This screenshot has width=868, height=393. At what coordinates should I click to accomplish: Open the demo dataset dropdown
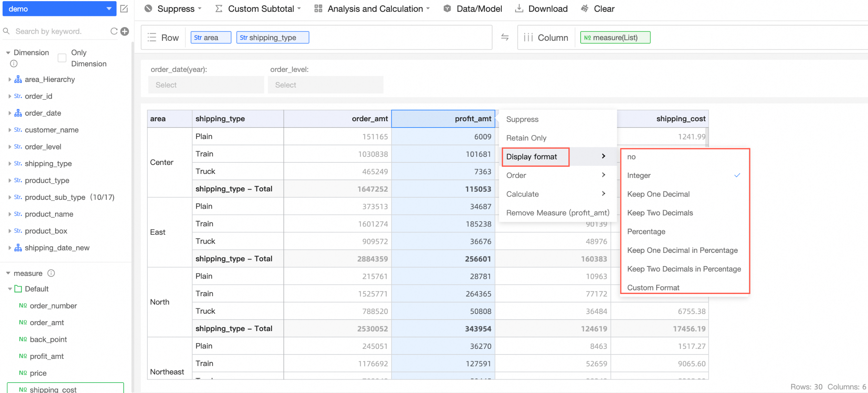(59, 9)
